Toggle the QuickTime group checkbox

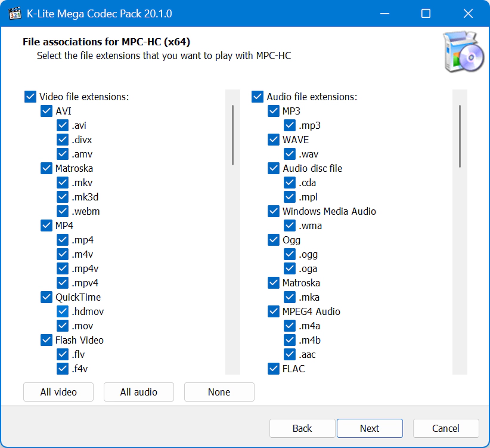(46, 297)
